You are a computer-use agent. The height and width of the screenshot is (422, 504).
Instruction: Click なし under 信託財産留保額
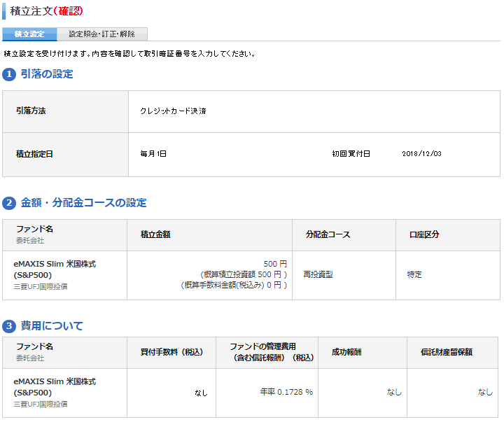(485, 392)
